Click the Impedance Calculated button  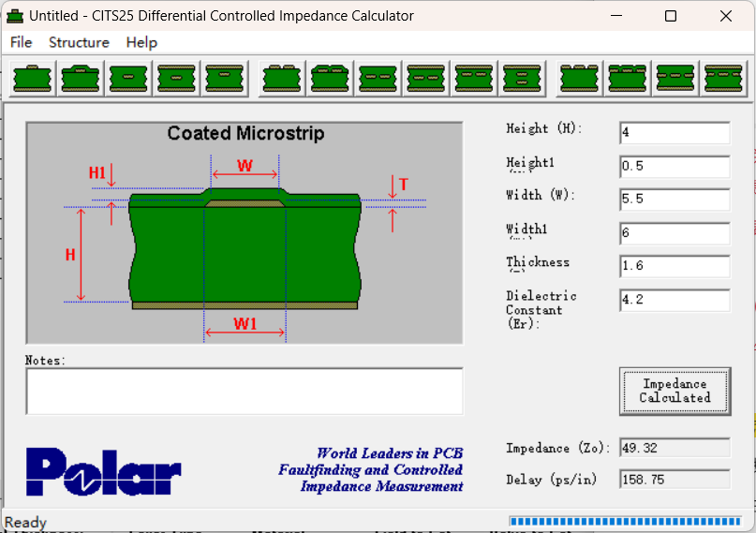point(675,392)
